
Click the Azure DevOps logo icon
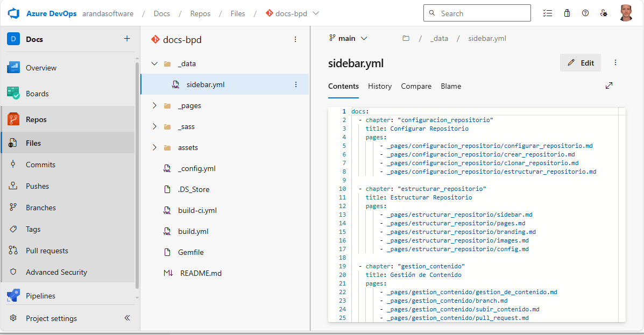pyautogui.click(x=13, y=13)
